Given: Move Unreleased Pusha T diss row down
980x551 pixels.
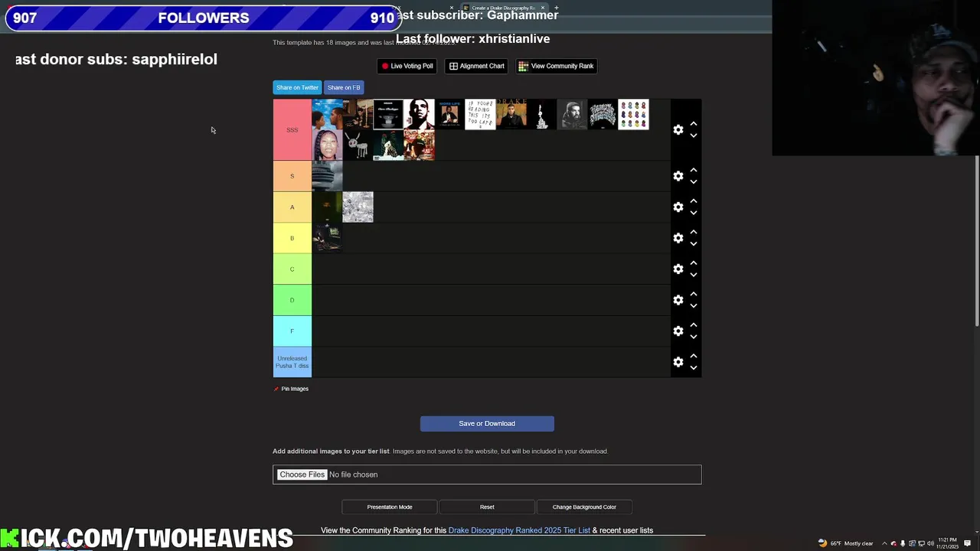Looking at the screenshot, I should tap(693, 367).
